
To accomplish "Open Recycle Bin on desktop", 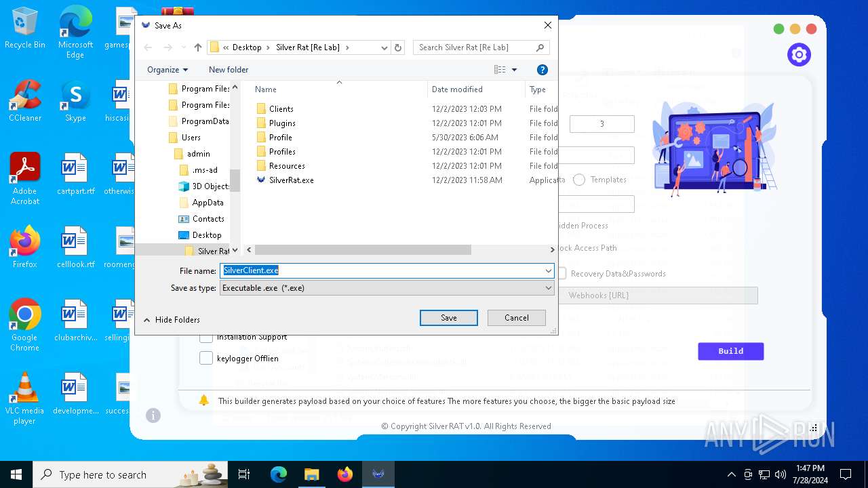I will coord(25,28).
